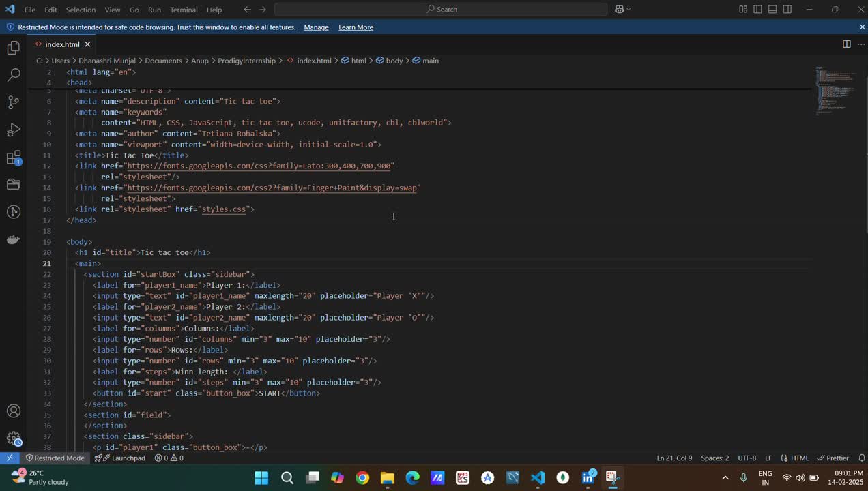Open notifications bell in status bar

coord(861,458)
